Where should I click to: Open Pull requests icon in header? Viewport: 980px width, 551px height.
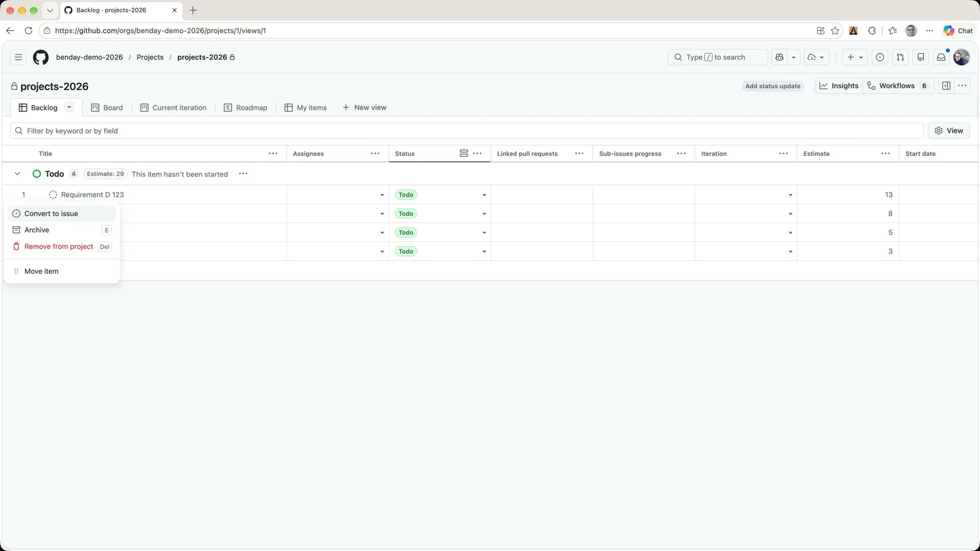pos(900,57)
